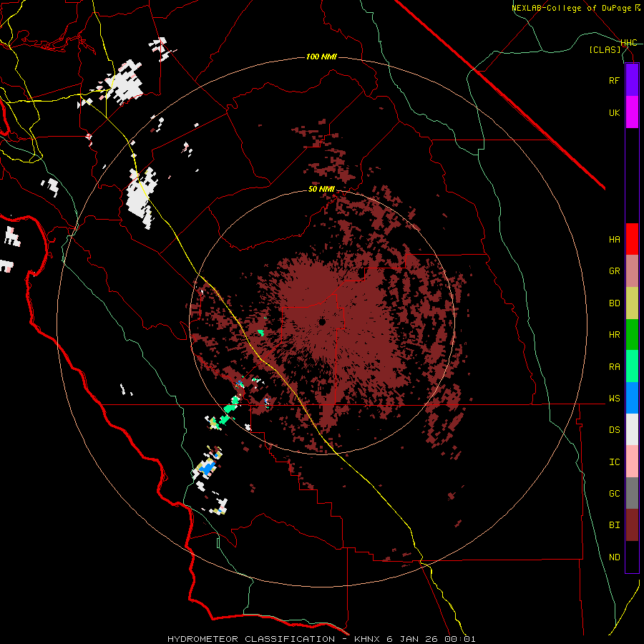Click the 6 JAN 26 date
The width and height of the screenshot is (644, 644).
(x=414, y=639)
